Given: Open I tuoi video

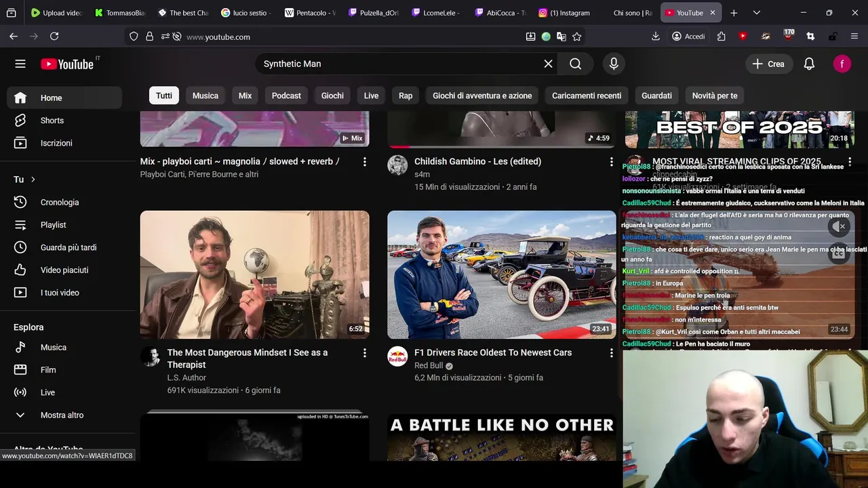Looking at the screenshot, I should pyautogui.click(x=64, y=293).
